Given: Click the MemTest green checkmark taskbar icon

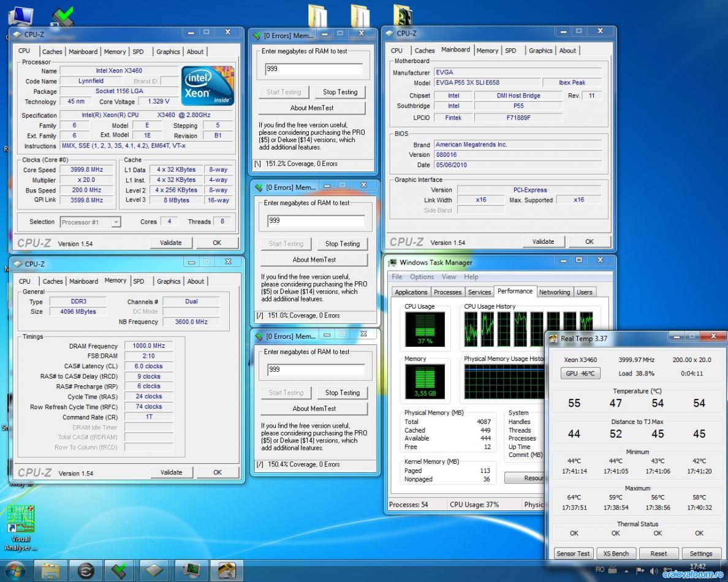Looking at the screenshot, I should 119,570.
